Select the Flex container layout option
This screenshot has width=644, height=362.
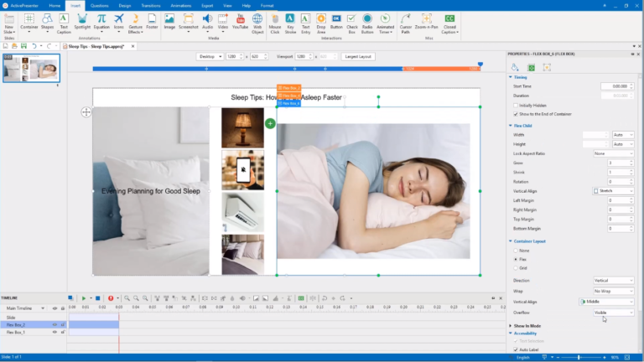[516, 260]
